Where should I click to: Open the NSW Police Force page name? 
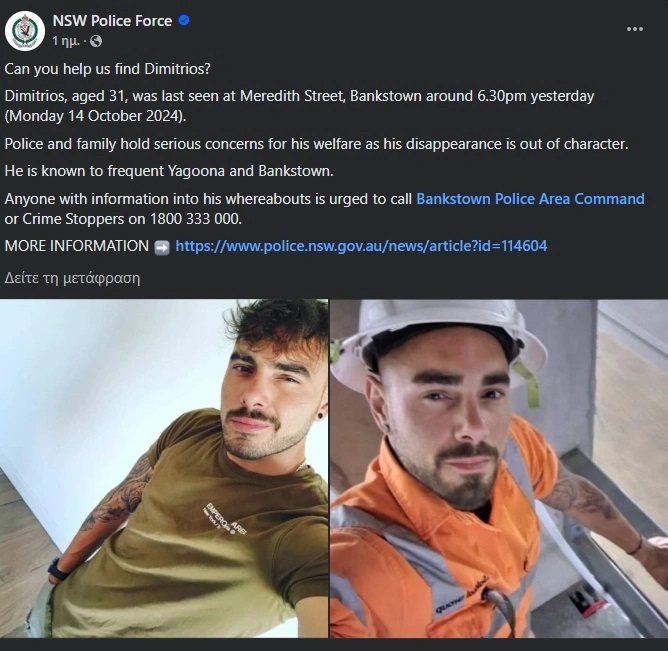pyautogui.click(x=112, y=20)
